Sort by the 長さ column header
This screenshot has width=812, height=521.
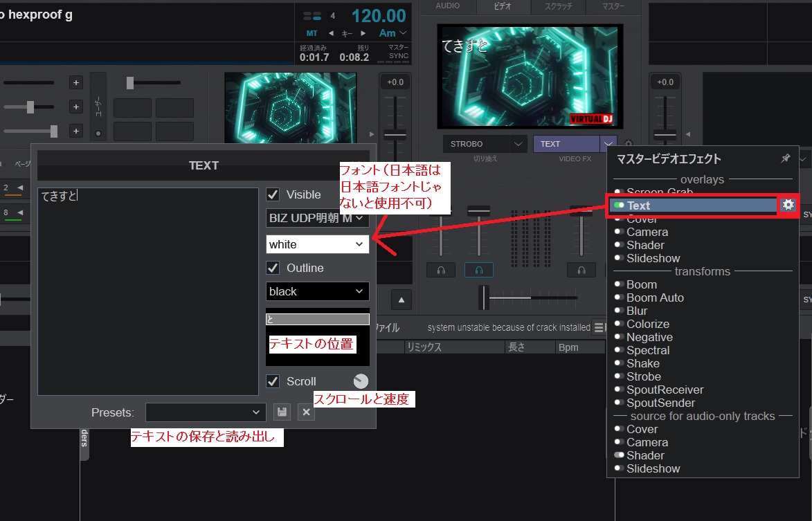[x=530, y=347]
